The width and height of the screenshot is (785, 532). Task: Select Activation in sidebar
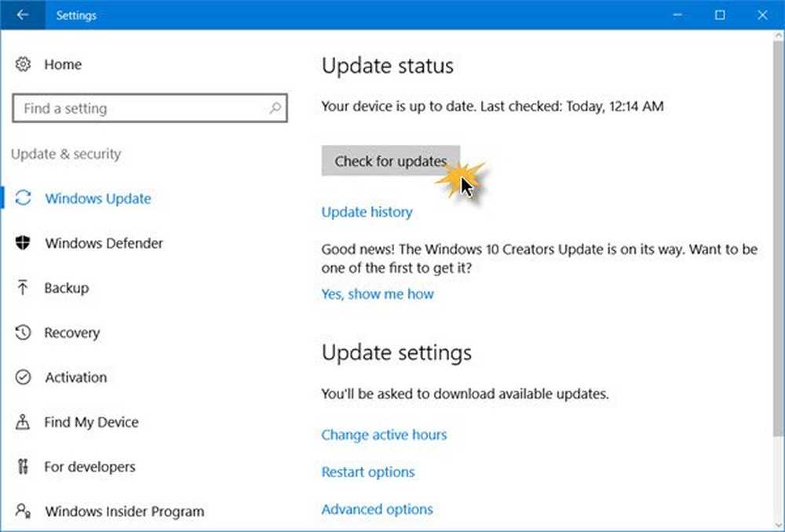pos(76,377)
